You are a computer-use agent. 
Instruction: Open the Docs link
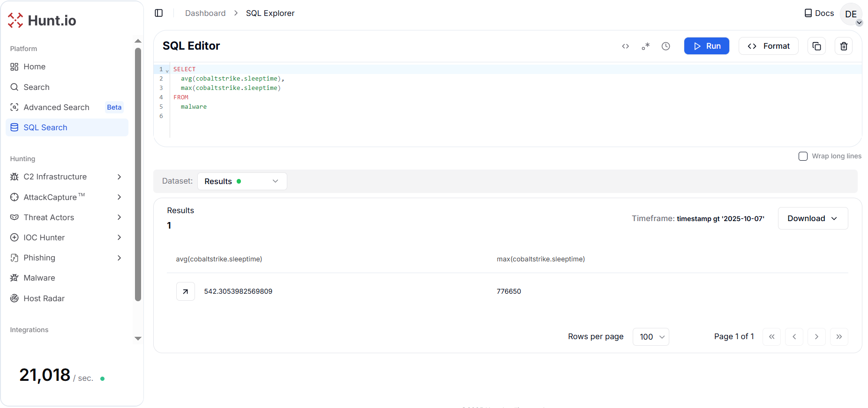[x=819, y=13]
